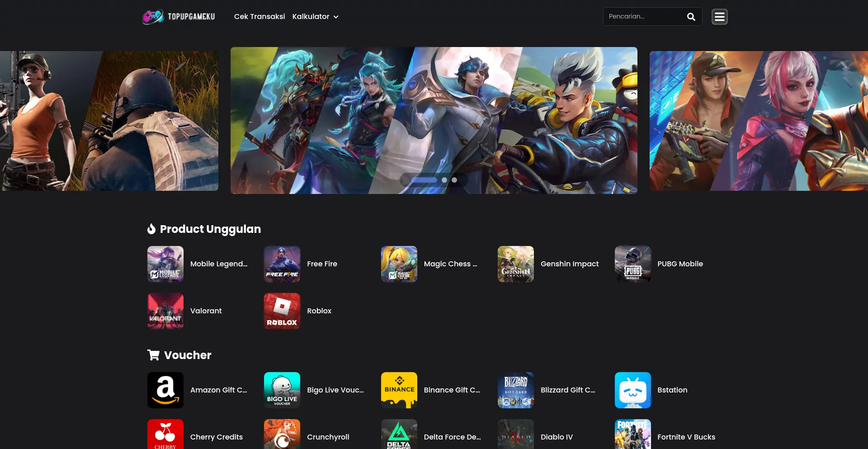Screen dimensions: 868x449
Task: Click the search magnifier icon
Action: pyautogui.click(x=691, y=17)
